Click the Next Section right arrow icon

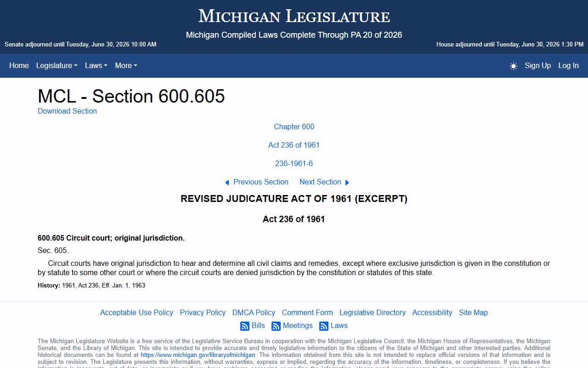click(347, 183)
